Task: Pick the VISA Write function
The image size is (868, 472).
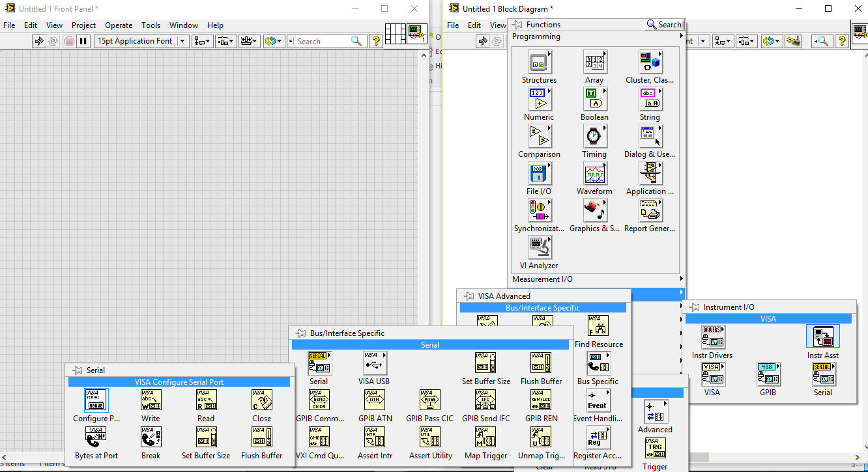Action: coord(151,400)
